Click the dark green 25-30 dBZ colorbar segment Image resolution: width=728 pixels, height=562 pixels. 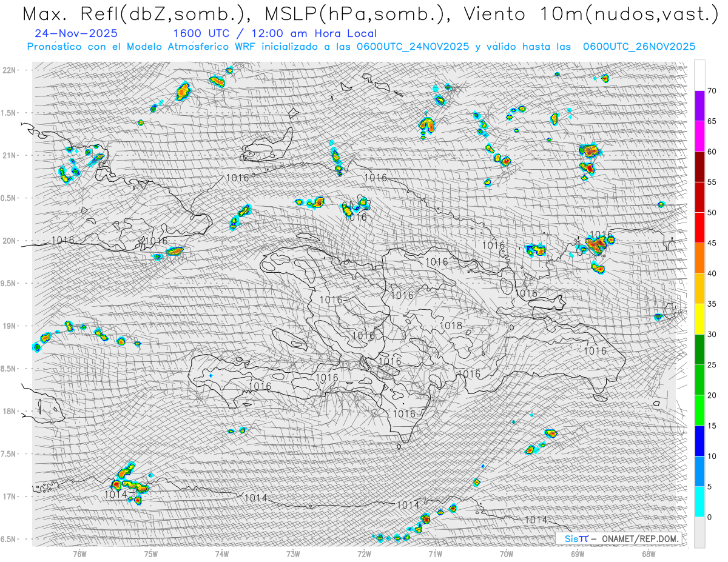click(x=699, y=350)
